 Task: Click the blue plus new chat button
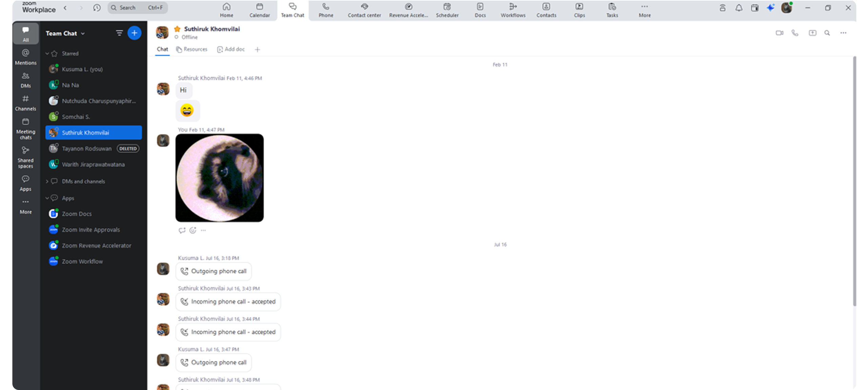click(x=134, y=33)
